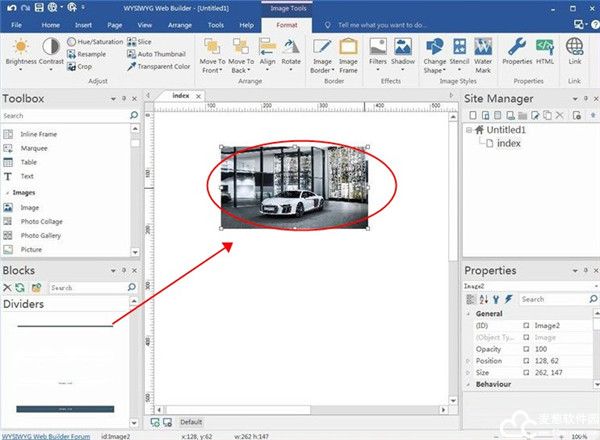Open the Arrange ribbon tab
The width and height of the screenshot is (600, 440).
[x=180, y=25]
